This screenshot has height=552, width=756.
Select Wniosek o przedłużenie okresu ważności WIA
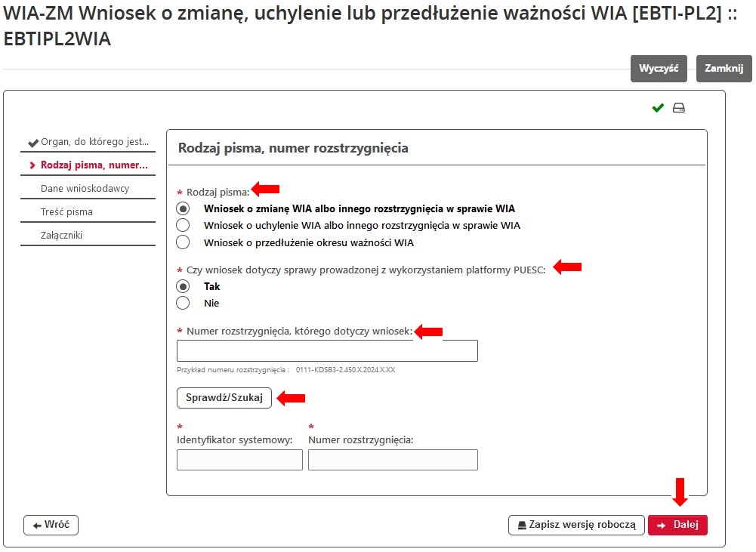coord(181,242)
